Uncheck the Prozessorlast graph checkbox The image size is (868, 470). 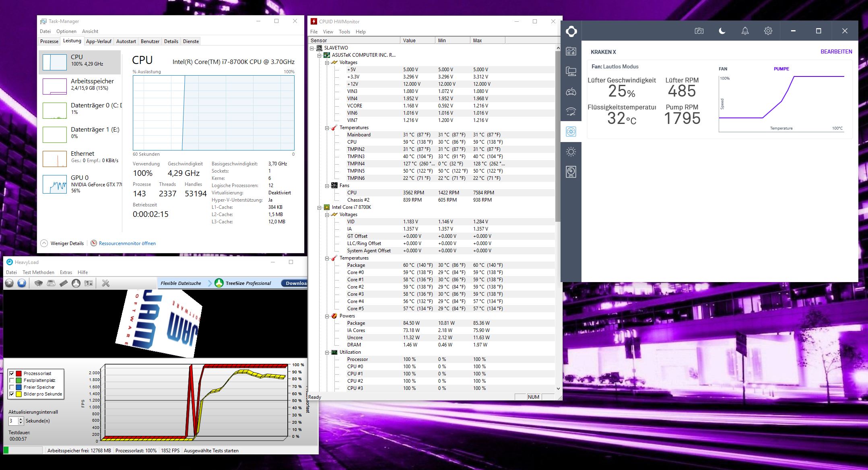coord(12,373)
